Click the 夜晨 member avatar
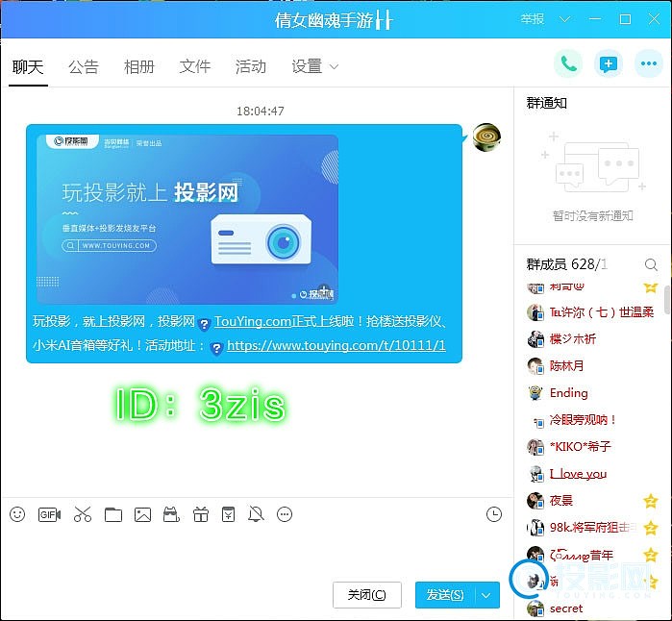Viewport: 672px width, 621px height. tap(535, 501)
